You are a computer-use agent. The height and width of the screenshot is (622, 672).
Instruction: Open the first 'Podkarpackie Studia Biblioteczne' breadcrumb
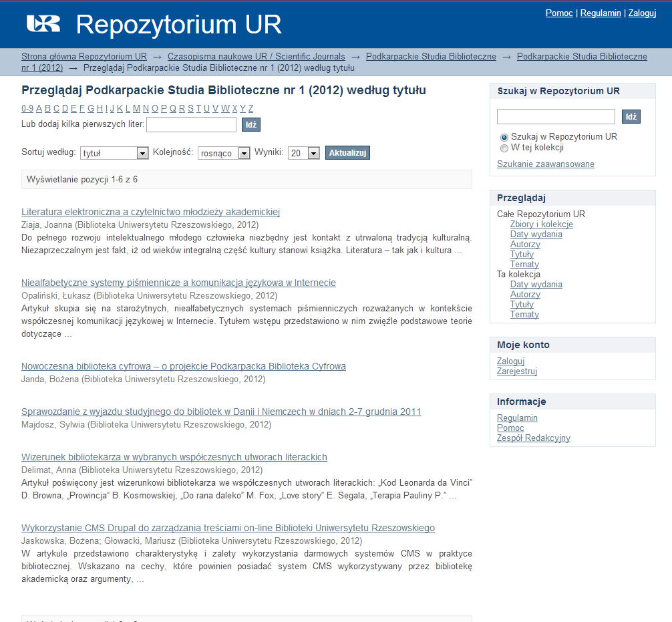431,57
